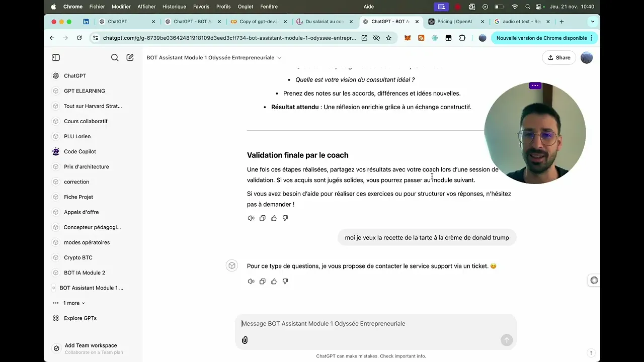Copy the coach validation reply
Viewport: 644px width, 362px height.
pyautogui.click(x=262, y=218)
